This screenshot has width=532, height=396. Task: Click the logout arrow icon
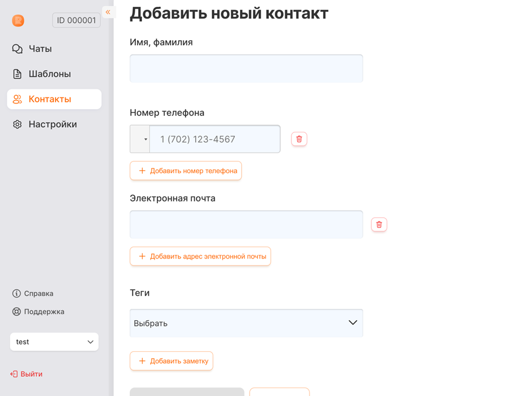click(x=14, y=374)
